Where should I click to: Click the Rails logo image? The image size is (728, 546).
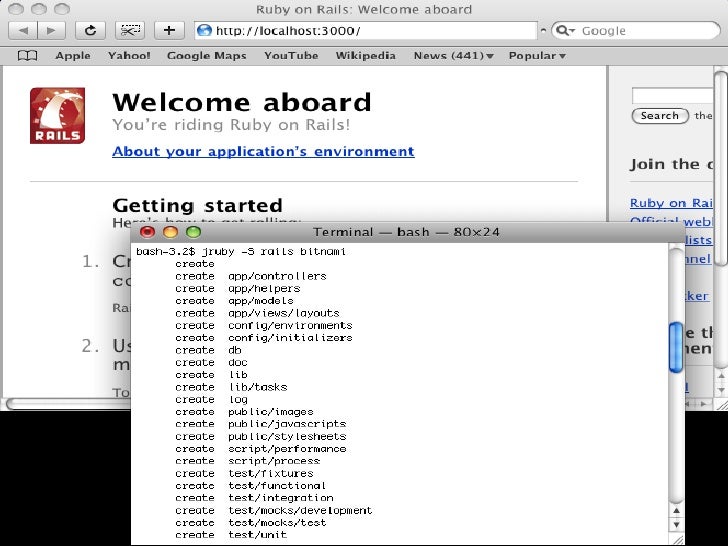pos(58,116)
